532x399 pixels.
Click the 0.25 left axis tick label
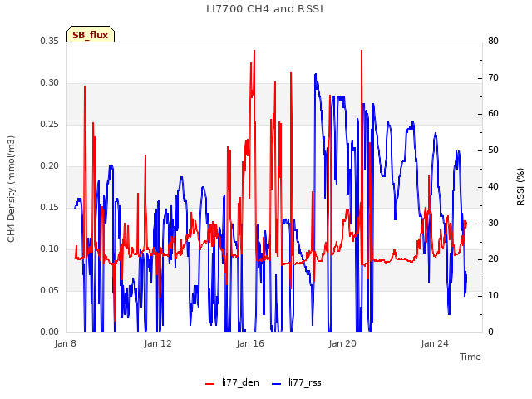50,125
